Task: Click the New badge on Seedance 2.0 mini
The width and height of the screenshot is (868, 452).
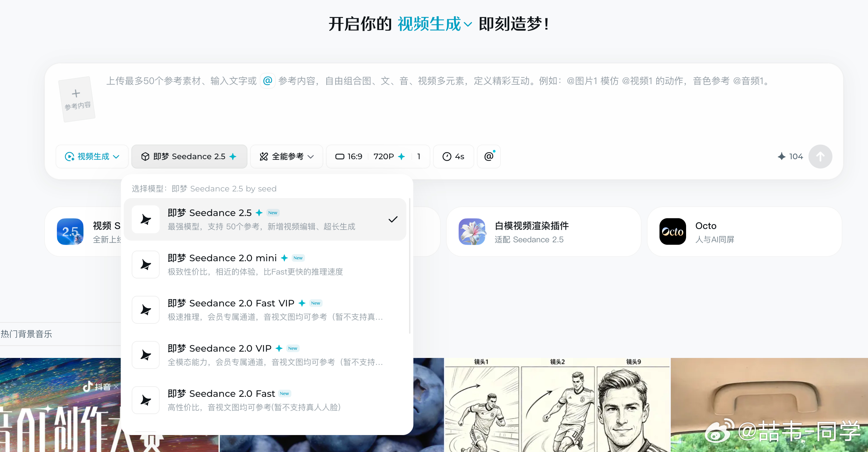Action: [298, 258]
